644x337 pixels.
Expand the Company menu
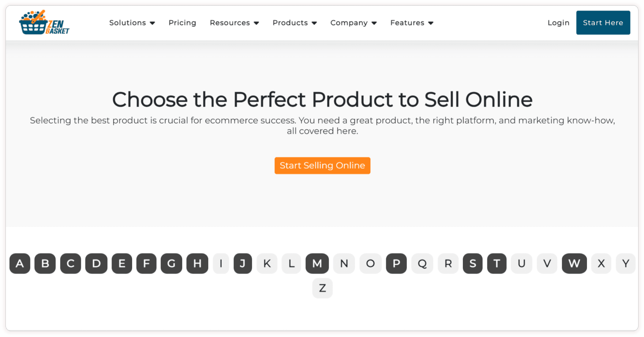pyautogui.click(x=353, y=23)
